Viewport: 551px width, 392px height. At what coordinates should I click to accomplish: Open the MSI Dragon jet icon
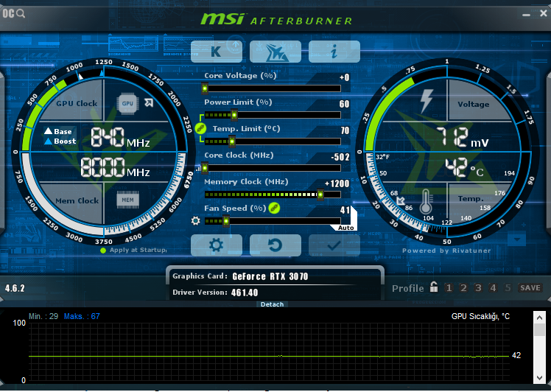coord(275,52)
